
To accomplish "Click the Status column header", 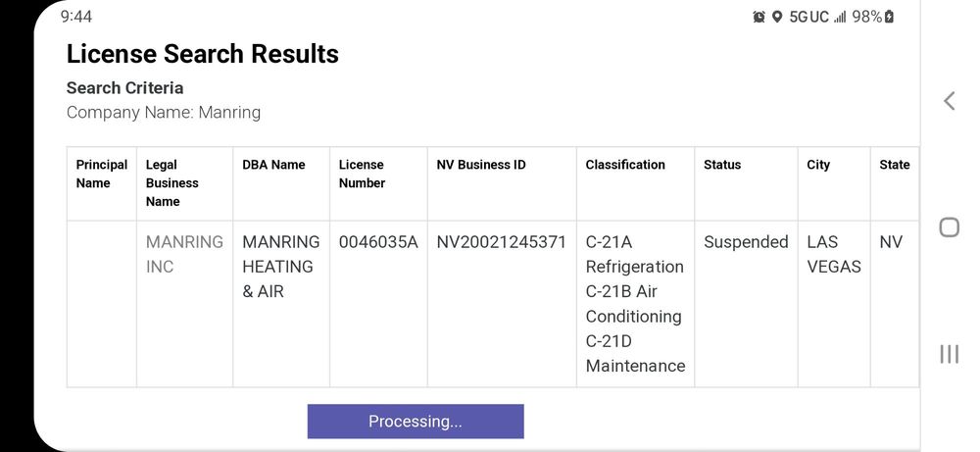I will click(722, 165).
